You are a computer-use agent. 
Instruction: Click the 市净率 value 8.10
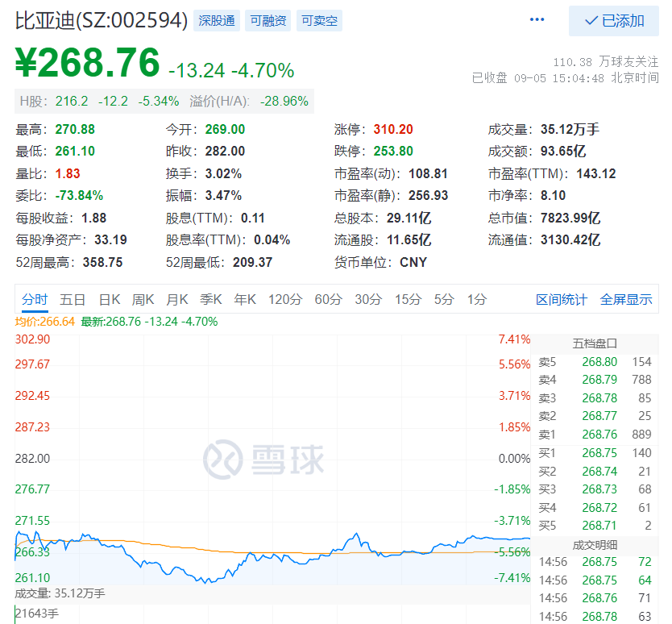click(x=554, y=196)
